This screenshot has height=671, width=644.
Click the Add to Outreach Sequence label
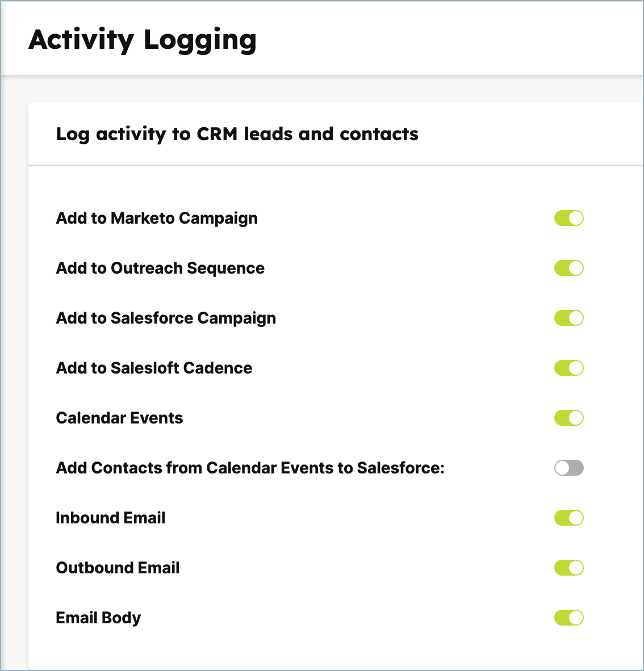pos(160,268)
